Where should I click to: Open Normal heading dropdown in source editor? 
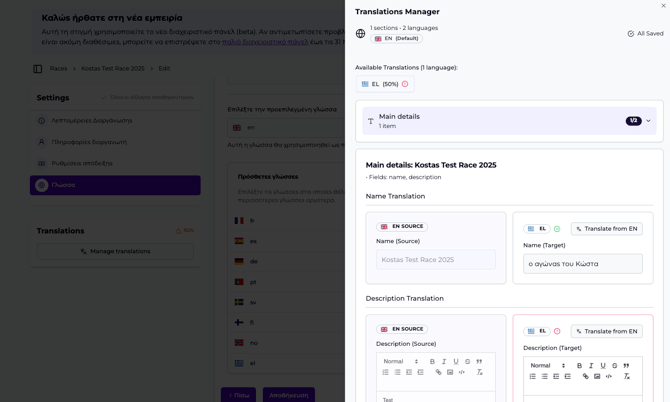pos(401,362)
